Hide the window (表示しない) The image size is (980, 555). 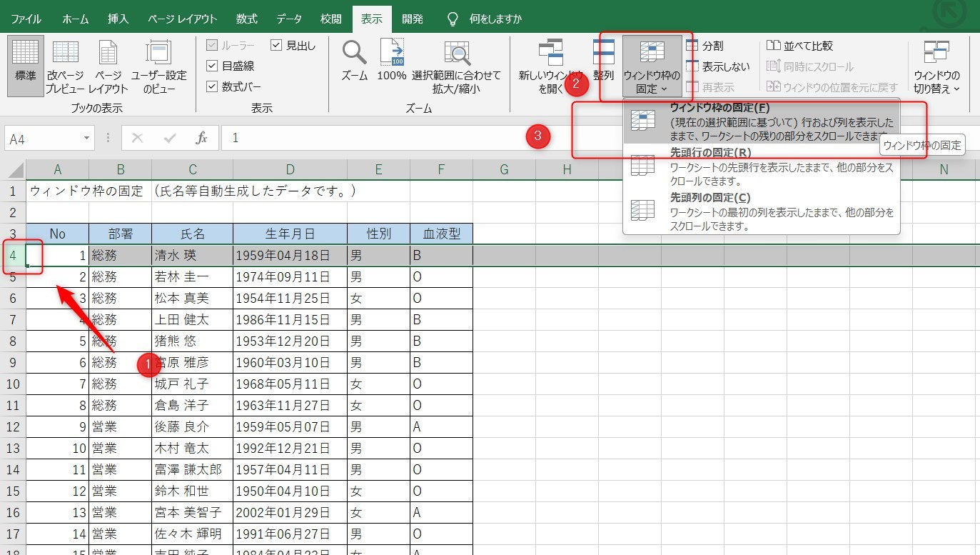click(x=718, y=66)
